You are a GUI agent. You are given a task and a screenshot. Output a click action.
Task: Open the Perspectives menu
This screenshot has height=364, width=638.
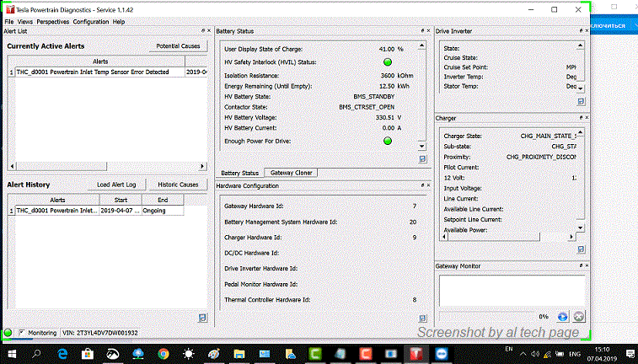click(x=53, y=21)
